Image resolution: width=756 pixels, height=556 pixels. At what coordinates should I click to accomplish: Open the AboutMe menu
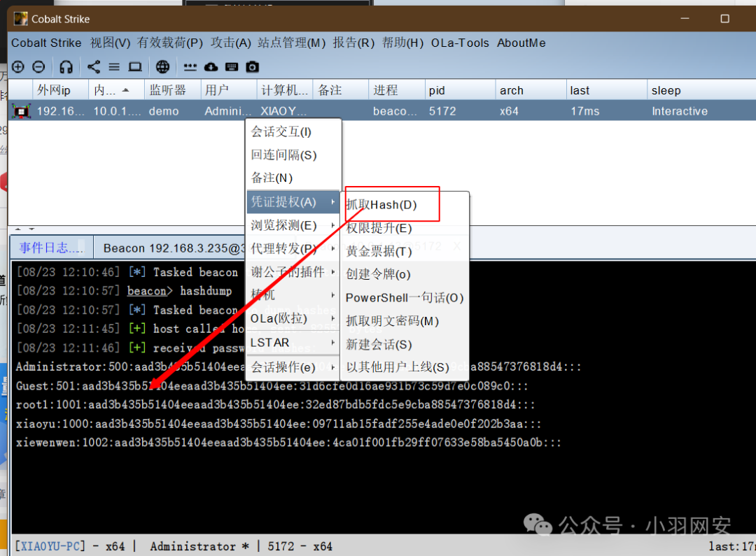(x=521, y=43)
